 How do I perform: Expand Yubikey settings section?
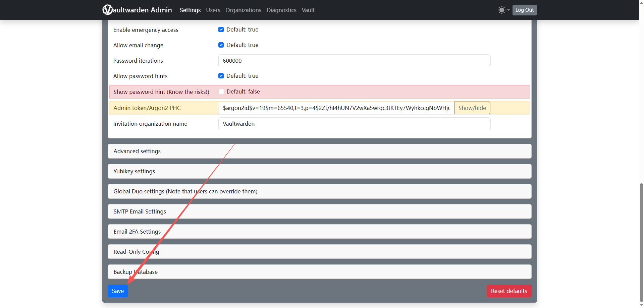134,171
